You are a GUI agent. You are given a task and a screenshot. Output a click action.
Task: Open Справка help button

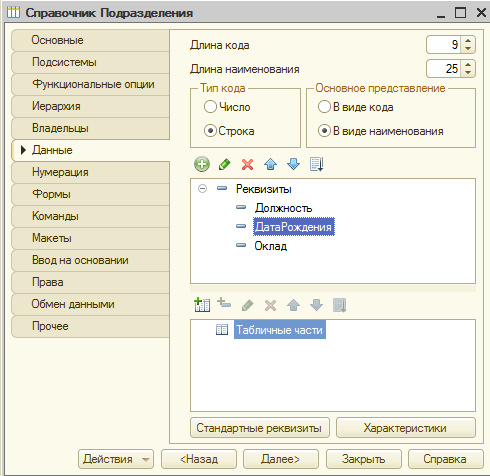(x=446, y=459)
